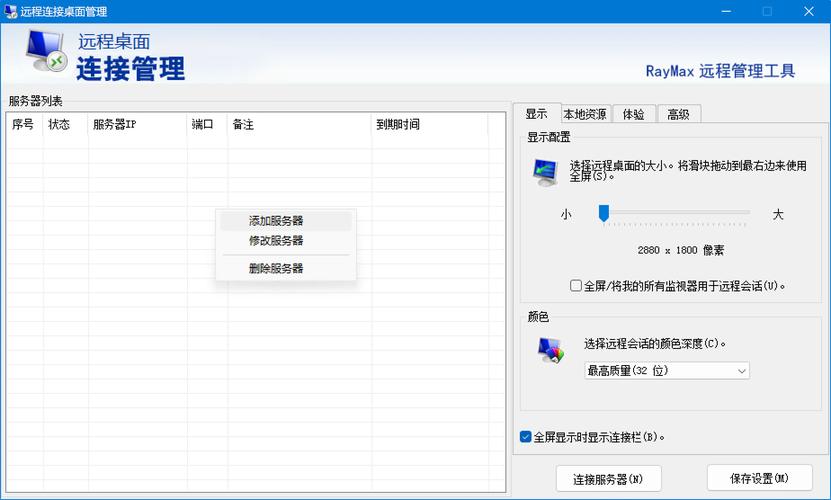Click the 端口 column header
This screenshot has width=831, height=500.
point(207,125)
